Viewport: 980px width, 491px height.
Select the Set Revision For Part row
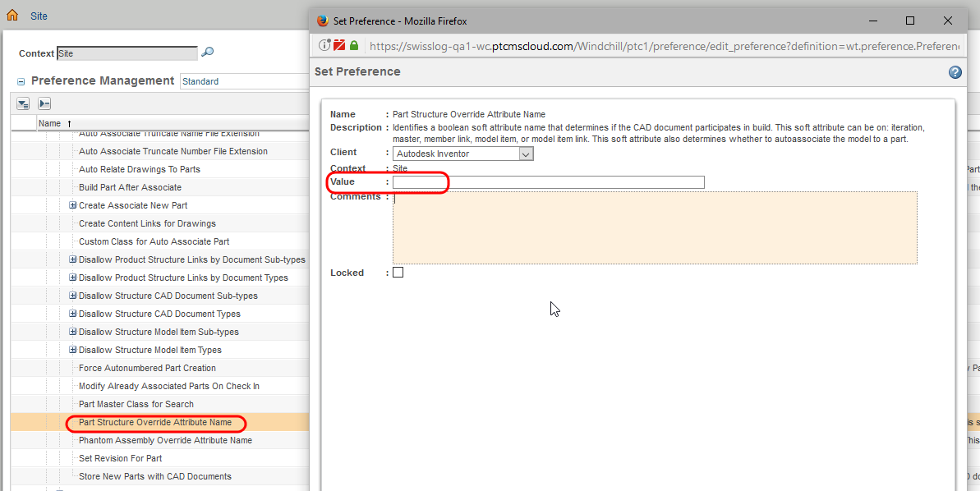120,458
